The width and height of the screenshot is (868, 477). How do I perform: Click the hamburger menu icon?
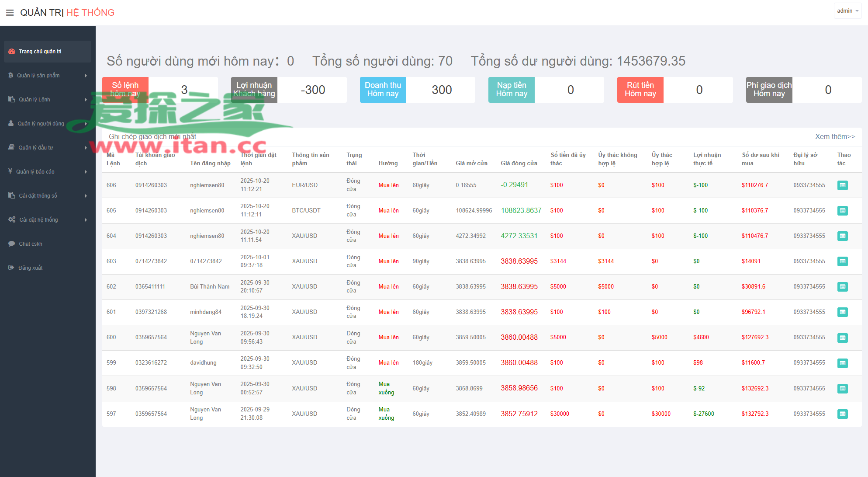[x=10, y=13]
